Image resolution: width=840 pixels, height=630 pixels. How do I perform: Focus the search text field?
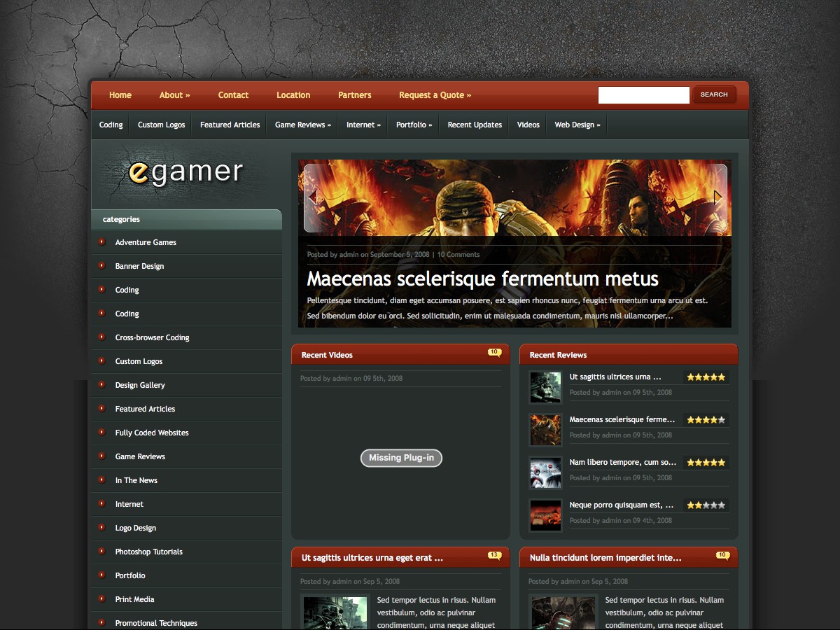tap(644, 95)
